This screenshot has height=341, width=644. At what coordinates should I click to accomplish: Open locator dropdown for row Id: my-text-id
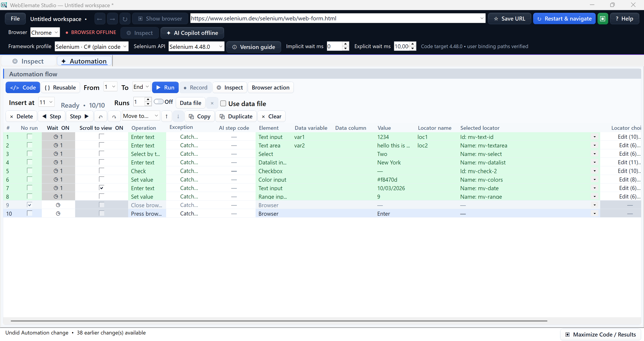(595, 137)
